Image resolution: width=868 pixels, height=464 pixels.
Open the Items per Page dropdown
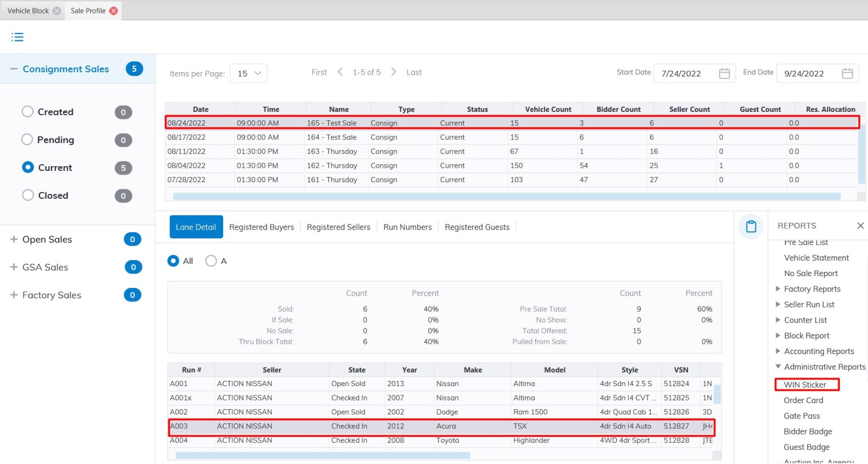tap(249, 73)
